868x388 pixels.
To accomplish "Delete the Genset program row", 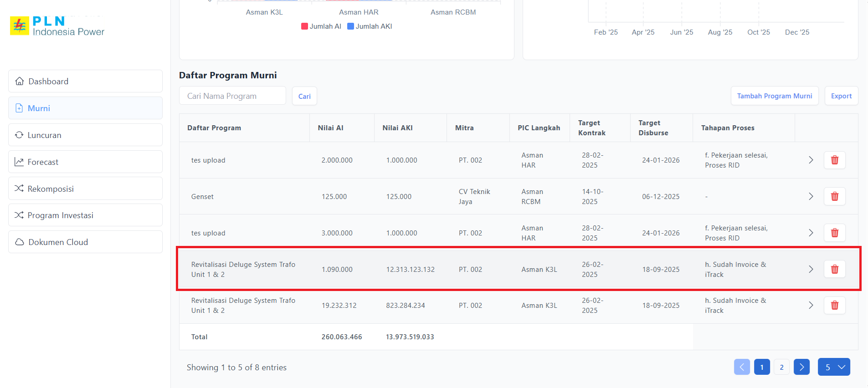I will click(834, 196).
